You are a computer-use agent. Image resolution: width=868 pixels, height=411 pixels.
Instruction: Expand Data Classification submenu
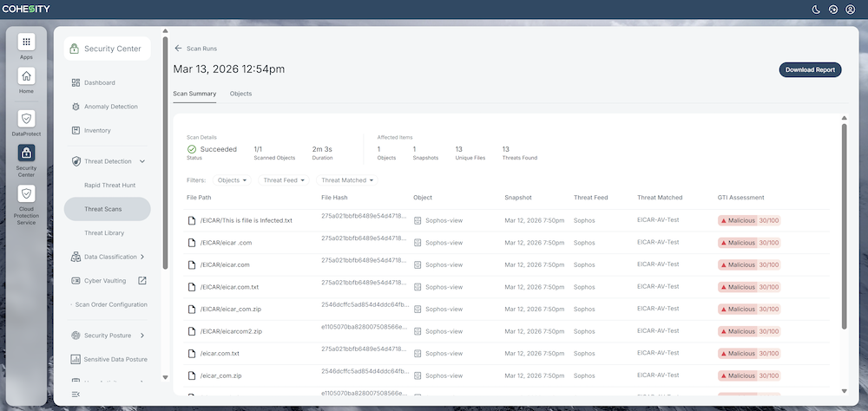tap(142, 257)
